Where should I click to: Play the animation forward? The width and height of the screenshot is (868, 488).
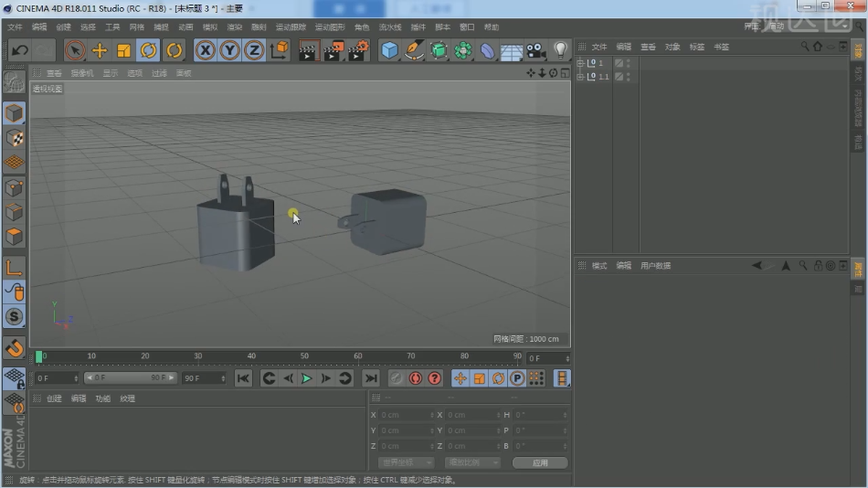(306, 378)
